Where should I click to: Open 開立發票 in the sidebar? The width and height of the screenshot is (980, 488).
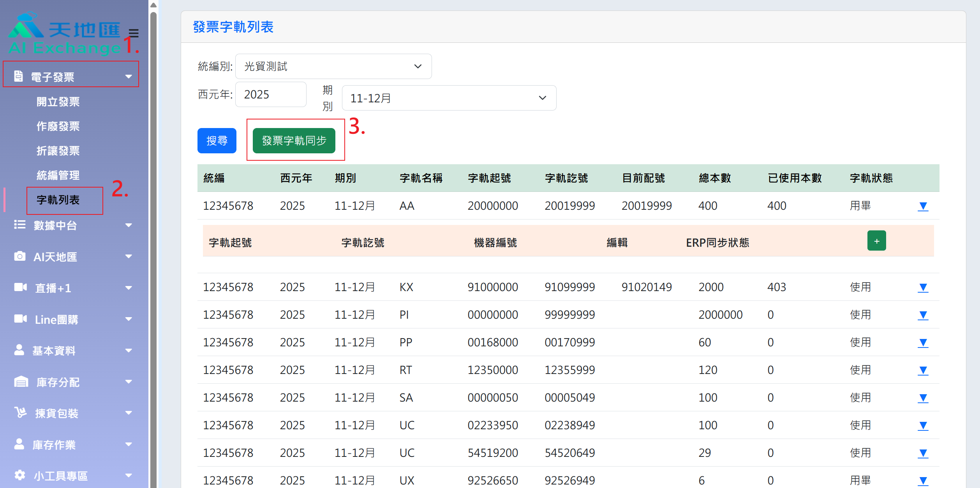(58, 102)
